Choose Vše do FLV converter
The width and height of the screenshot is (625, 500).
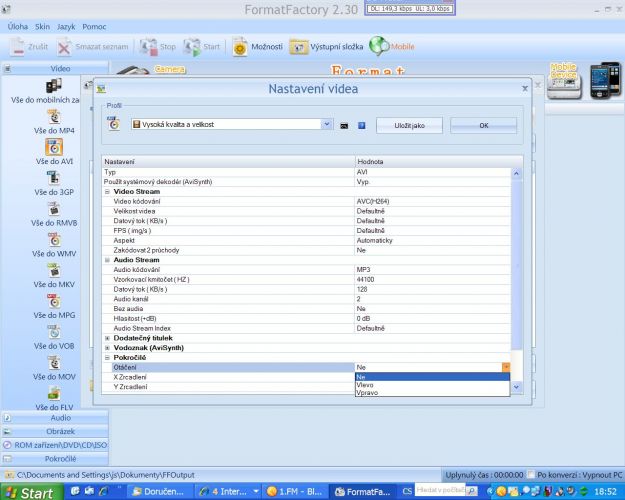tap(54, 394)
